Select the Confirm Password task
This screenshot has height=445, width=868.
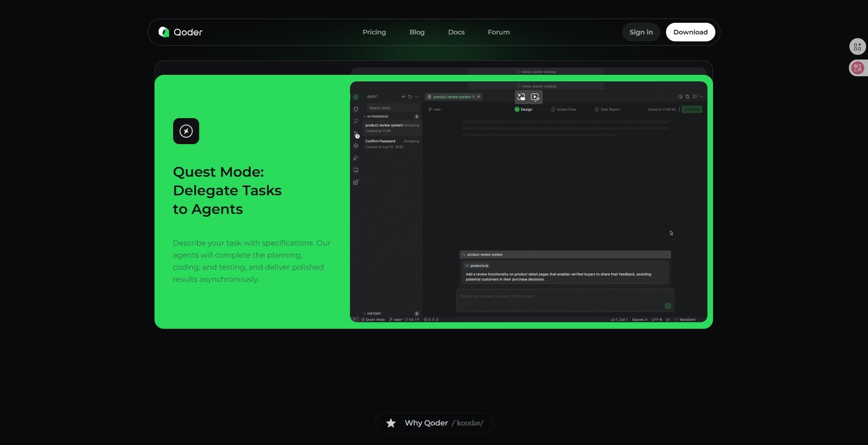click(x=392, y=144)
